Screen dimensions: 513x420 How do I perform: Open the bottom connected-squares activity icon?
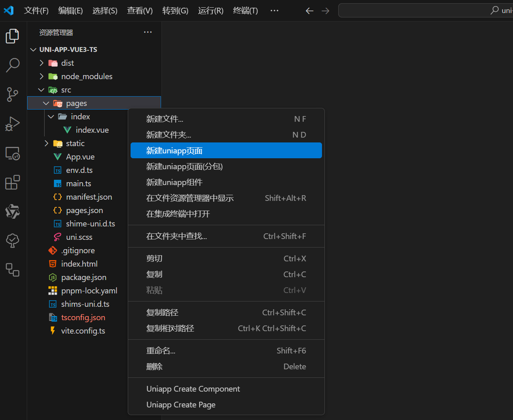[13, 270]
